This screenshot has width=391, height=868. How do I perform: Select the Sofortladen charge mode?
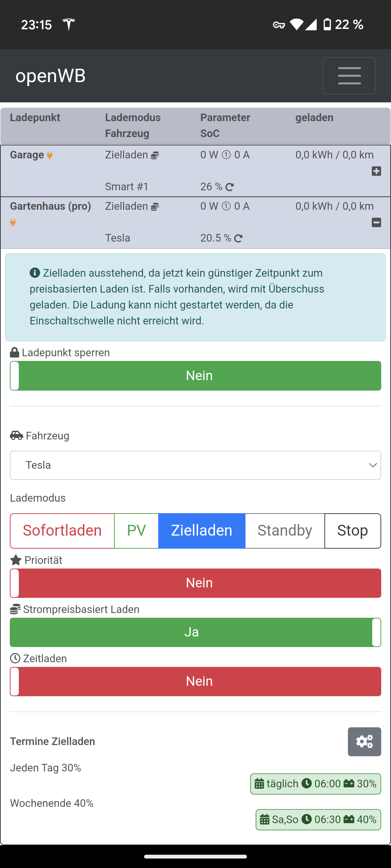pos(62,531)
